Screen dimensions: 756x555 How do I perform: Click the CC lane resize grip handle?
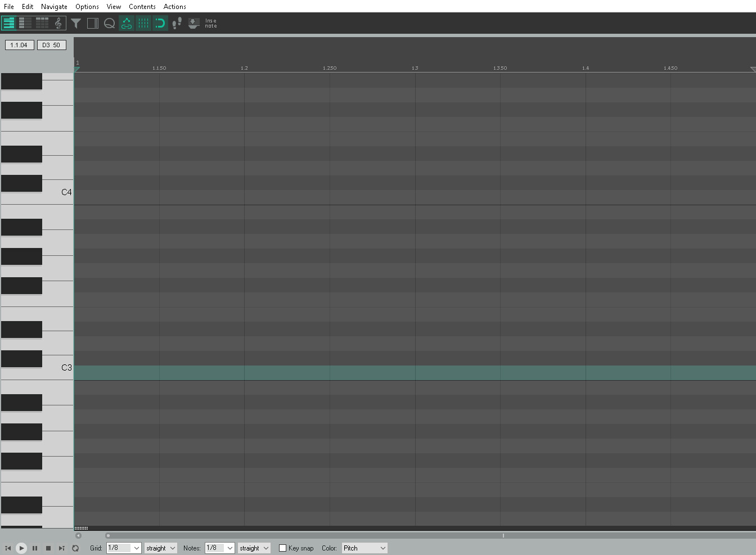[x=81, y=528]
